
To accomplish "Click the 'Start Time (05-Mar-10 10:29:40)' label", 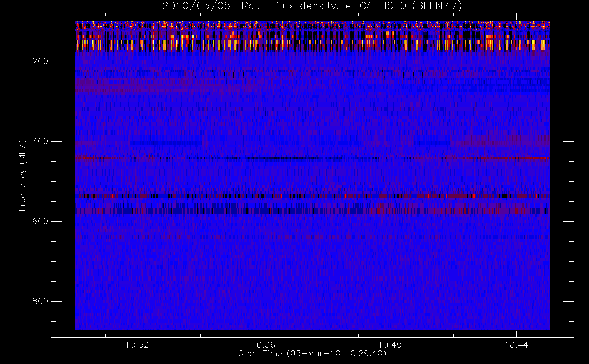I will pos(312,353).
